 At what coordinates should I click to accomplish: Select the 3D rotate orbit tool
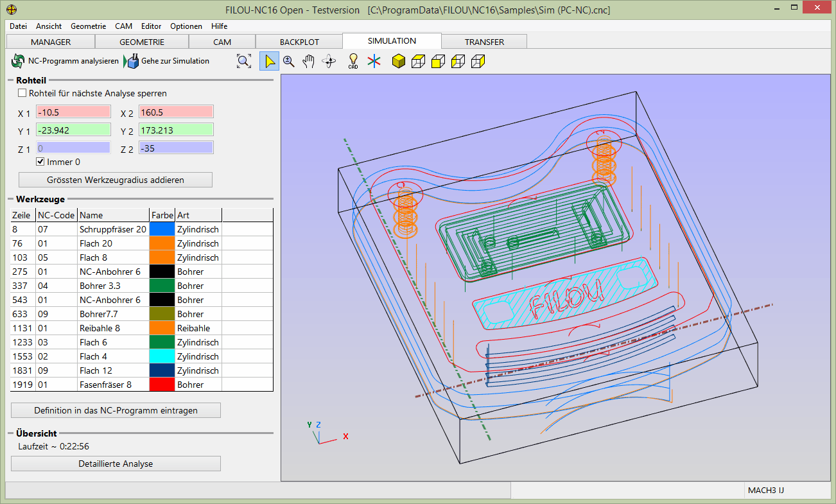coord(329,61)
